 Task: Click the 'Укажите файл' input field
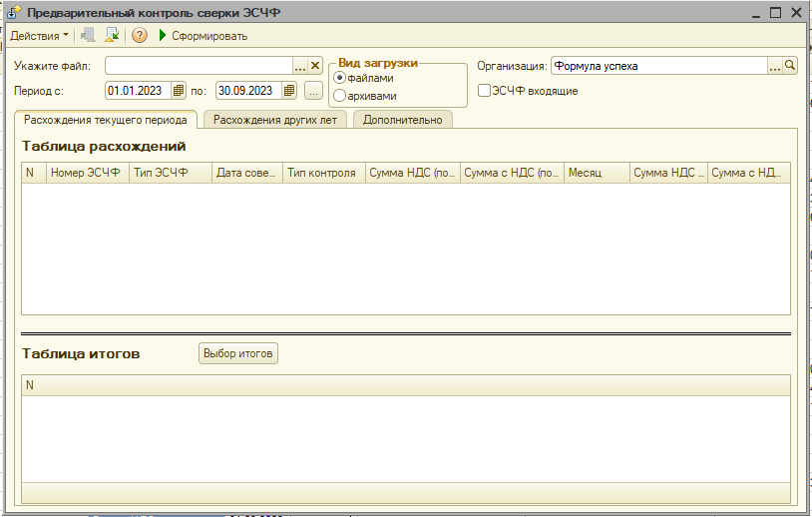pos(198,66)
